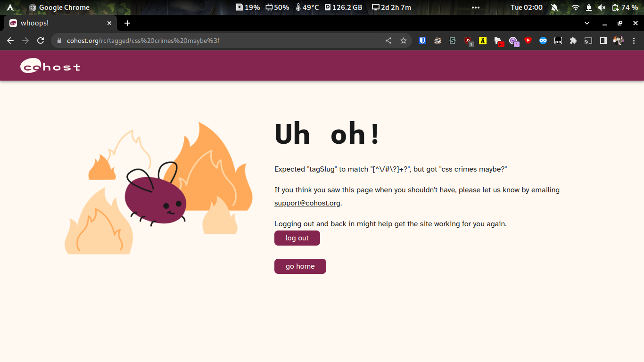Image resolution: width=644 pixels, height=362 pixels.
Task: Click the go home button
Action: pos(300,266)
